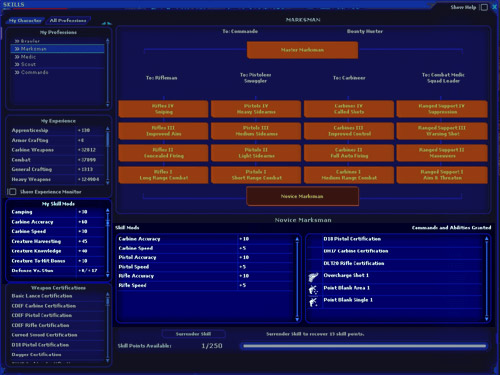Open the My Character tab
This screenshot has height=375, width=500.
[x=25, y=21]
